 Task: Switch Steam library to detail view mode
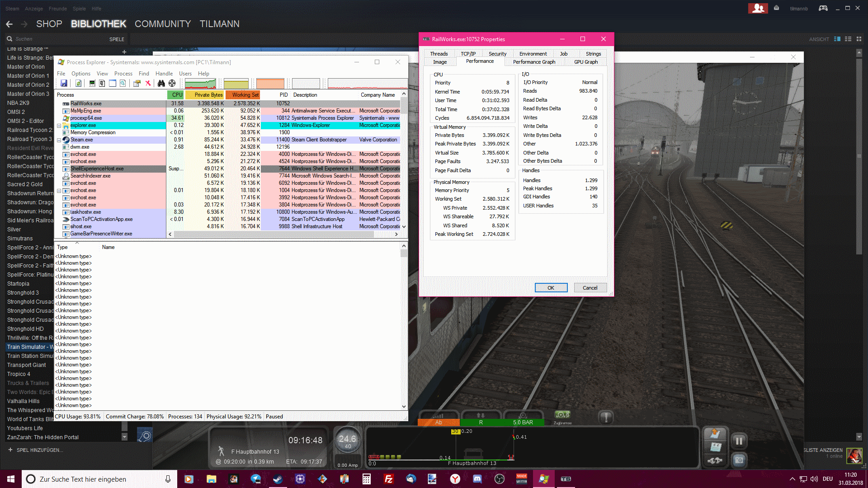point(837,39)
